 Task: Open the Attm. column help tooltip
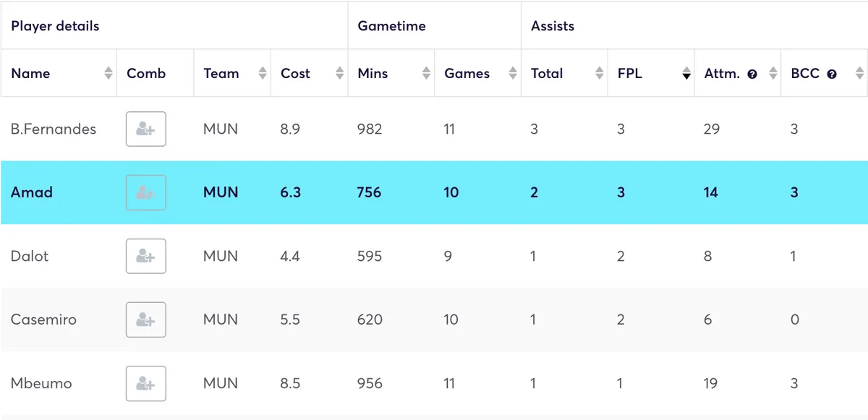coord(752,73)
